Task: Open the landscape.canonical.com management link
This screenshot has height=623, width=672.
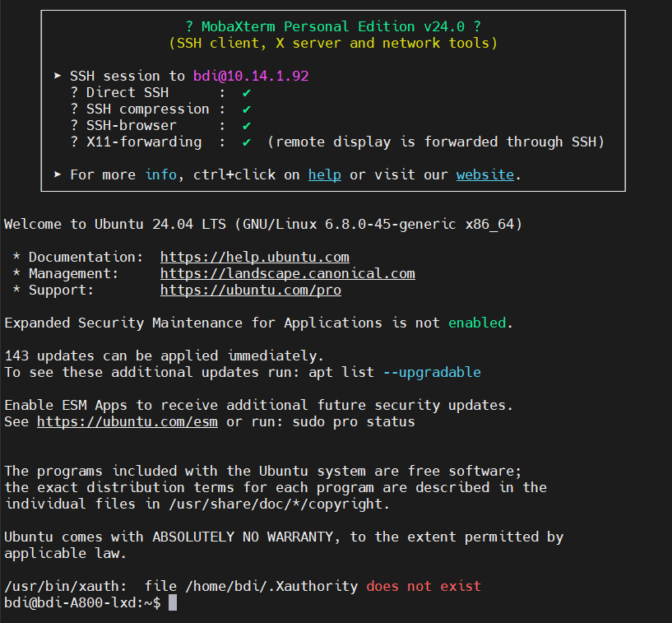Action: [287, 273]
